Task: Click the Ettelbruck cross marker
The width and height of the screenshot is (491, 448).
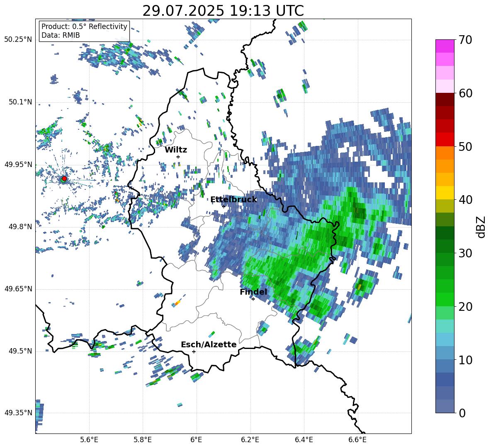Action: pyautogui.click(x=224, y=206)
